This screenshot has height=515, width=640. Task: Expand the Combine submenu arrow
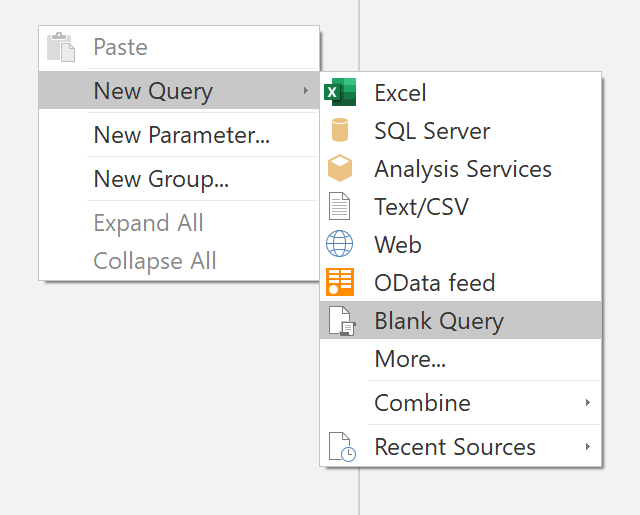588,403
